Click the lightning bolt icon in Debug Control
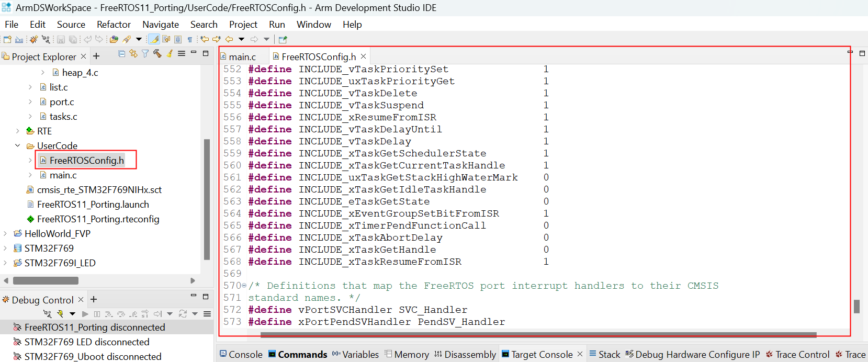Image resolution: width=868 pixels, height=362 pixels. click(60, 314)
